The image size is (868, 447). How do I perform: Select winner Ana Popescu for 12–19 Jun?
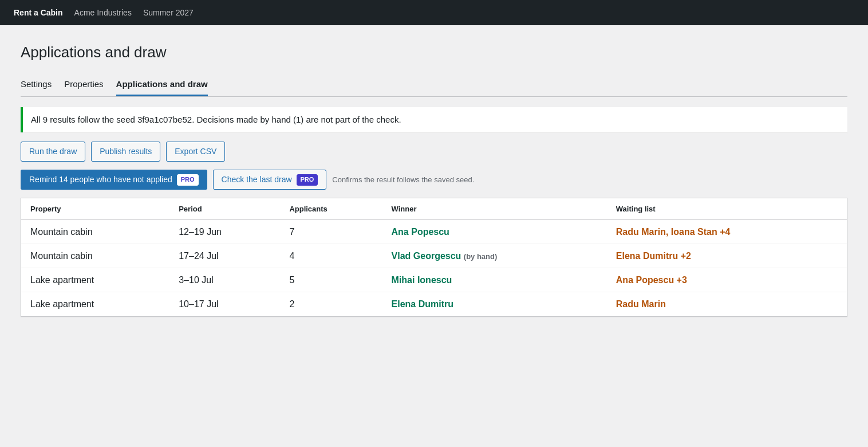[x=420, y=232]
